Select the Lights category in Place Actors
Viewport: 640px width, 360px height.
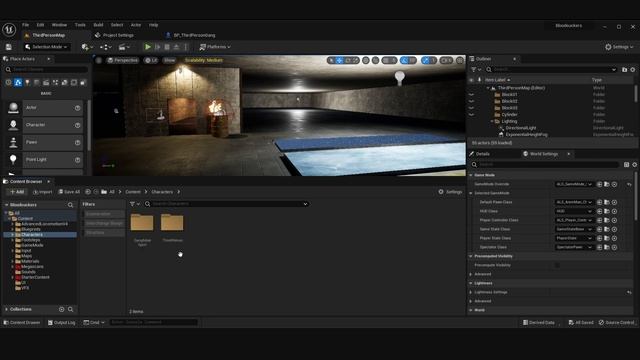tap(27, 82)
